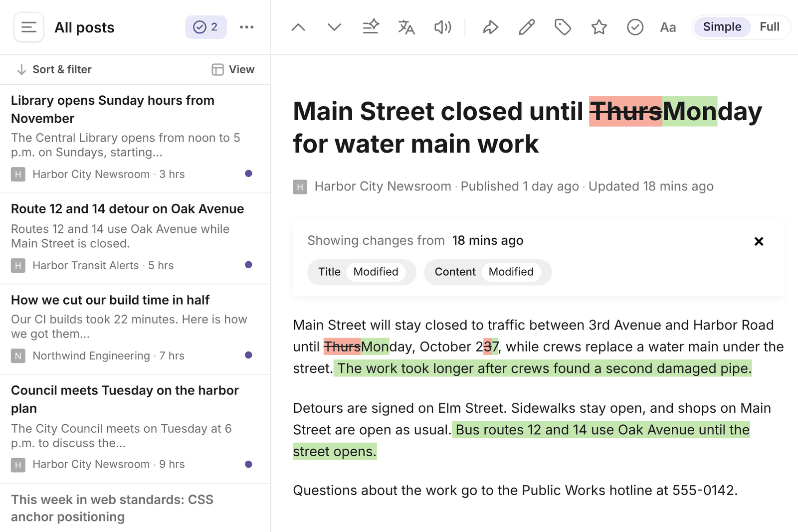Open the View layout options
Image resolution: width=798 pixels, height=532 pixels.
[233, 69]
